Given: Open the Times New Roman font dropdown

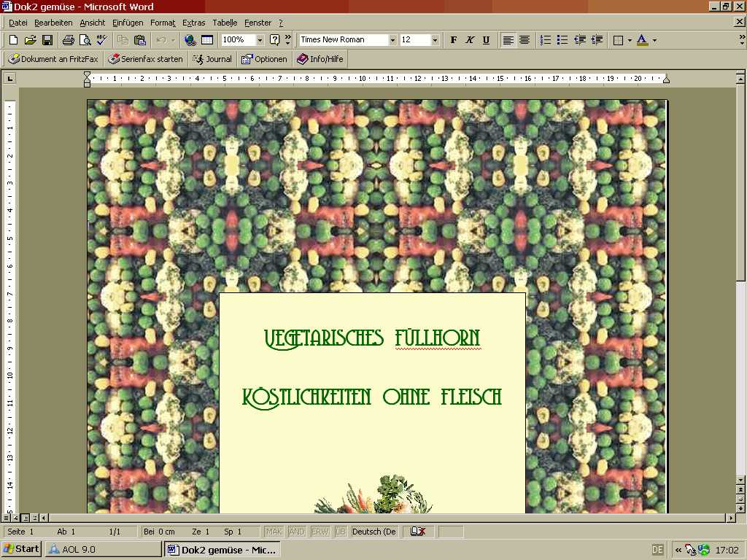Looking at the screenshot, I should point(392,40).
